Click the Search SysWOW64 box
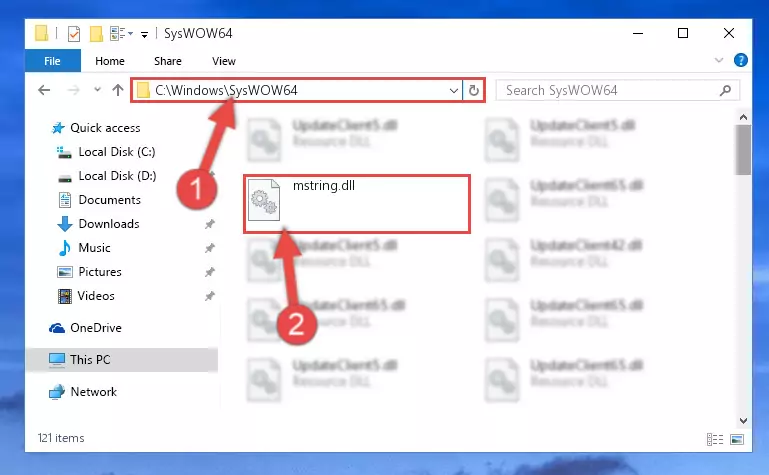The image size is (769, 475). point(617,91)
